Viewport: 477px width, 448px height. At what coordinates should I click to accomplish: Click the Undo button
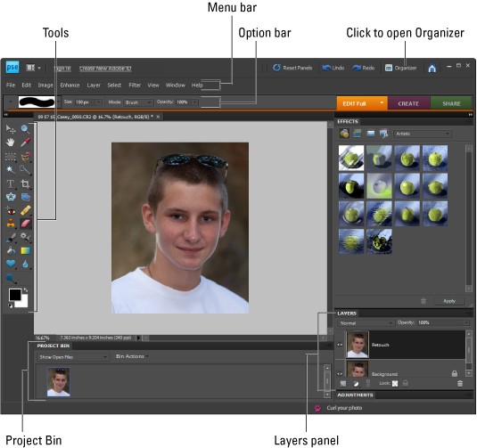[333, 68]
